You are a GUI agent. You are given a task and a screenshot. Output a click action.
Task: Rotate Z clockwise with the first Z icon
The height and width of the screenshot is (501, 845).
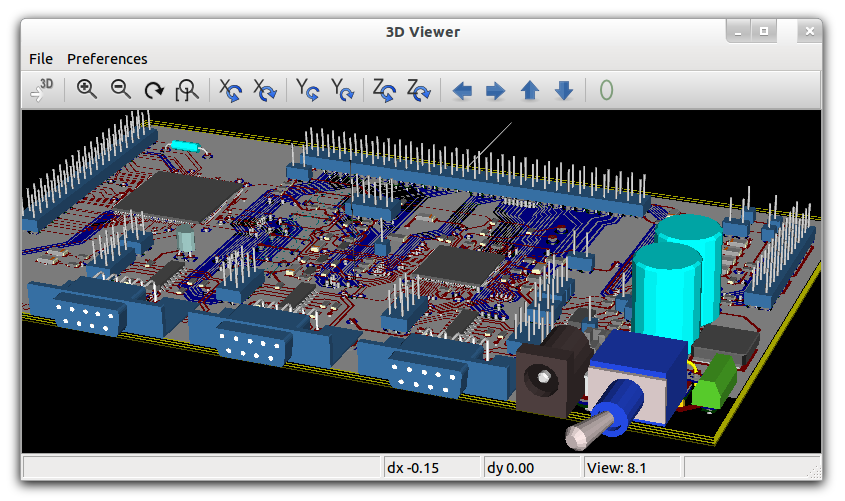pos(384,90)
